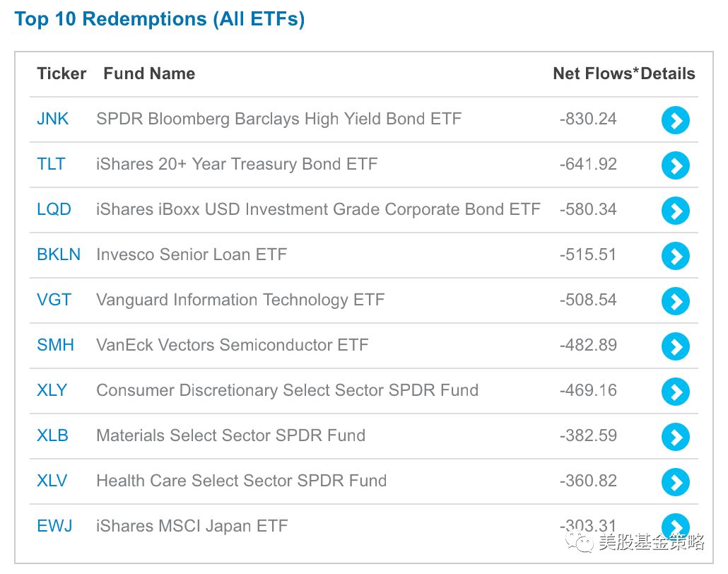Viewport: 728px width, 574px height.
Task: Open LQD details arrow icon
Action: coord(675,211)
